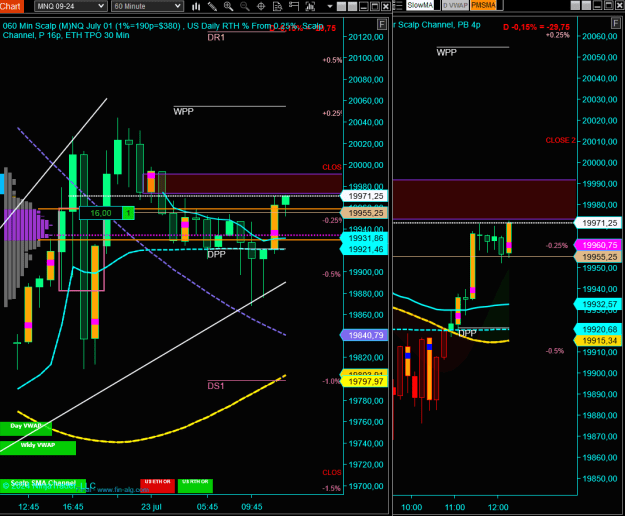Click the F button on left chart
Viewport: 625px width, 516px height.
[382, 25]
